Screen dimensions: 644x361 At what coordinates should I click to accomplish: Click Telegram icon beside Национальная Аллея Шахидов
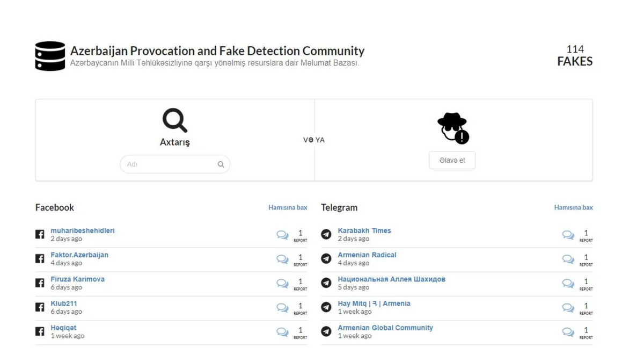[x=326, y=283]
